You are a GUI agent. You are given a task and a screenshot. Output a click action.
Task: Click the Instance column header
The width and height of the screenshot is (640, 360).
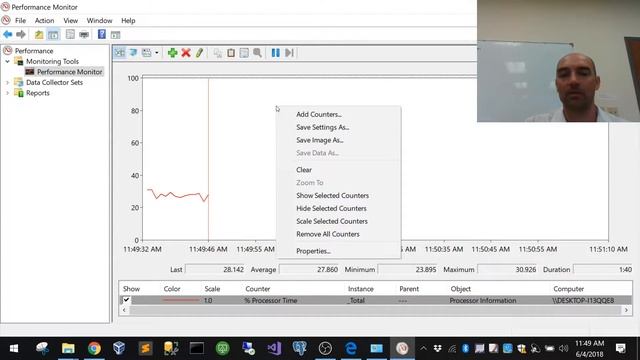pyautogui.click(x=360, y=289)
